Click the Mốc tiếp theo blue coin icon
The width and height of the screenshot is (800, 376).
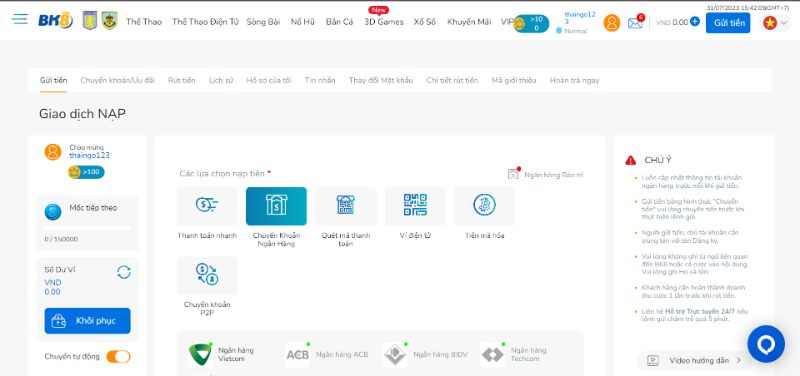pyautogui.click(x=53, y=212)
